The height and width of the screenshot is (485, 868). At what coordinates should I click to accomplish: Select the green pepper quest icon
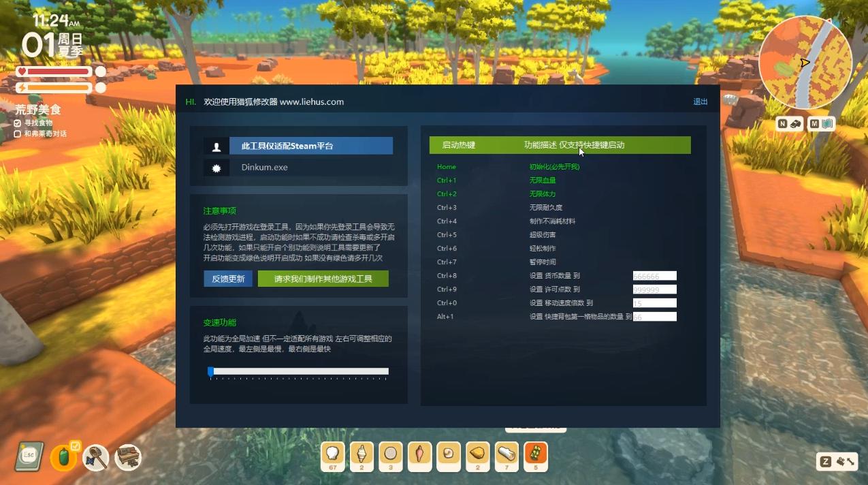coord(63,457)
